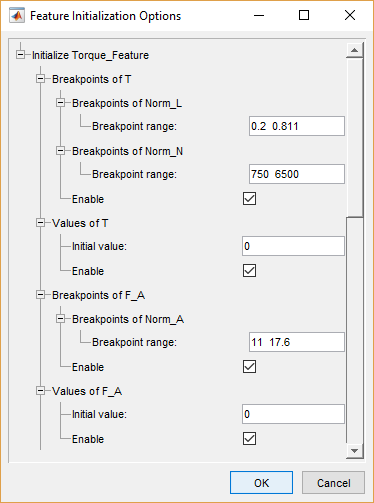Click the Cancel button
The height and width of the screenshot is (503, 374).
pos(333,483)
